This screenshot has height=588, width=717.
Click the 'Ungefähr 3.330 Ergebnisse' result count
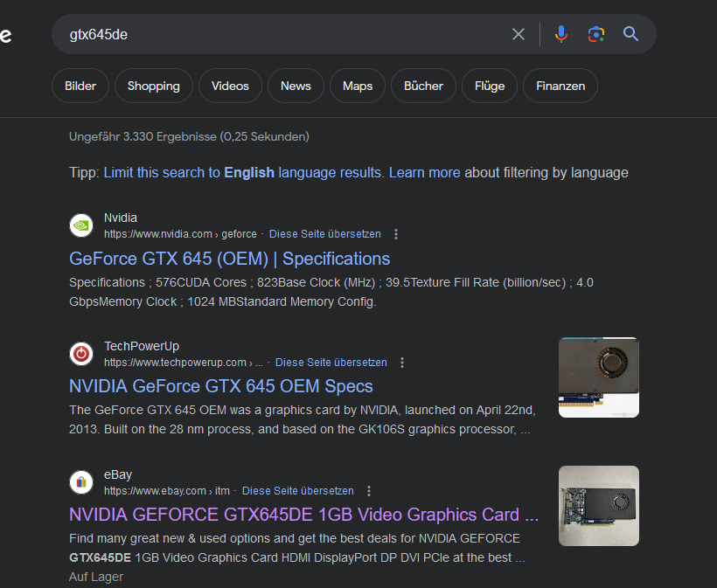tap(189, 136)
